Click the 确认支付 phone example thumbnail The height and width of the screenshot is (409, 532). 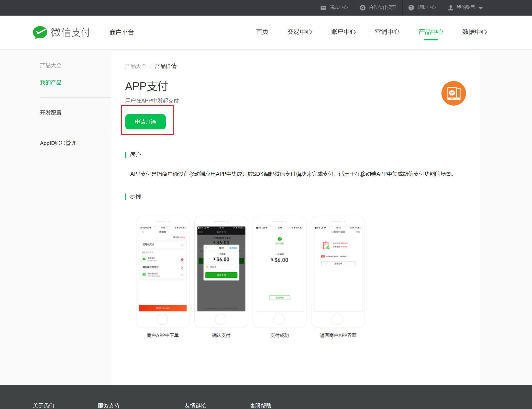click(x=221, y=272)
